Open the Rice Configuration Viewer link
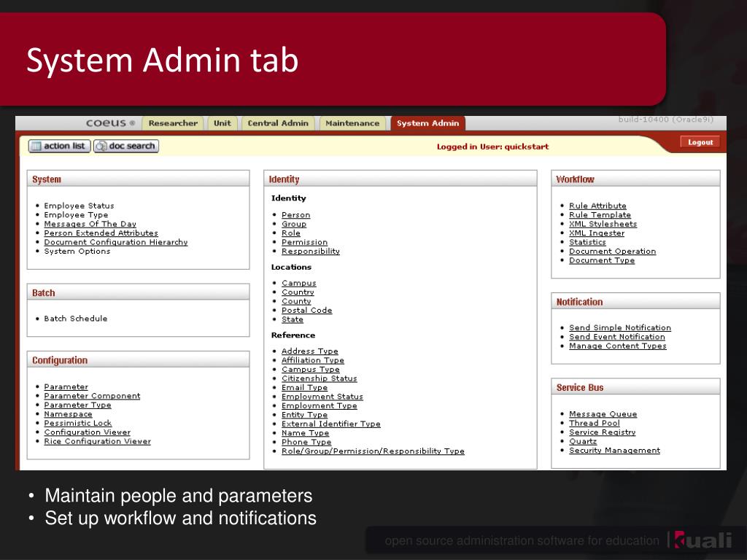The image size is (747, 560). (x=98, y=441)
